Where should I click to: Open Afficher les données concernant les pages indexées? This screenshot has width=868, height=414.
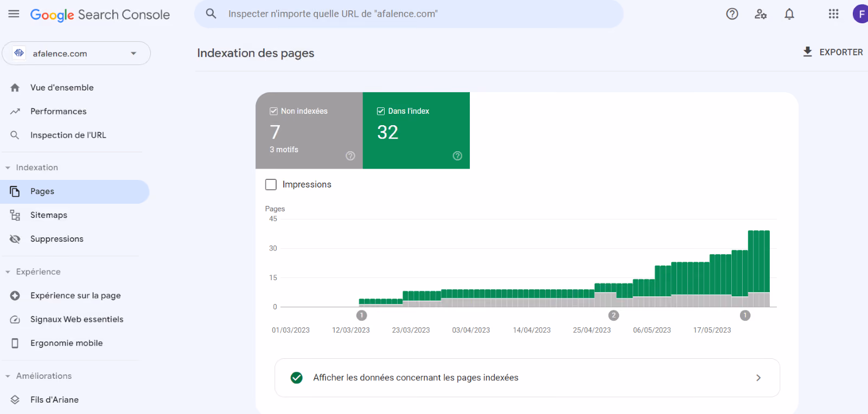(x=527, y=378)
